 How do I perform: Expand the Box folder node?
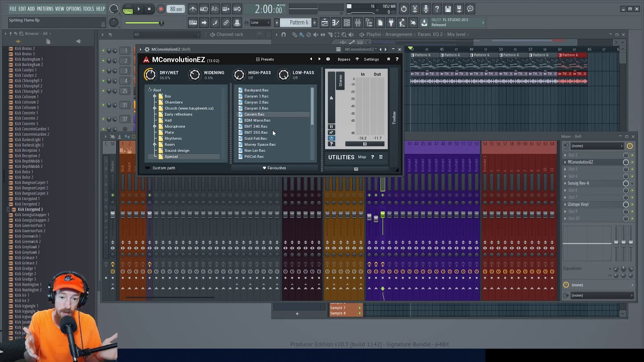point(155,96)
